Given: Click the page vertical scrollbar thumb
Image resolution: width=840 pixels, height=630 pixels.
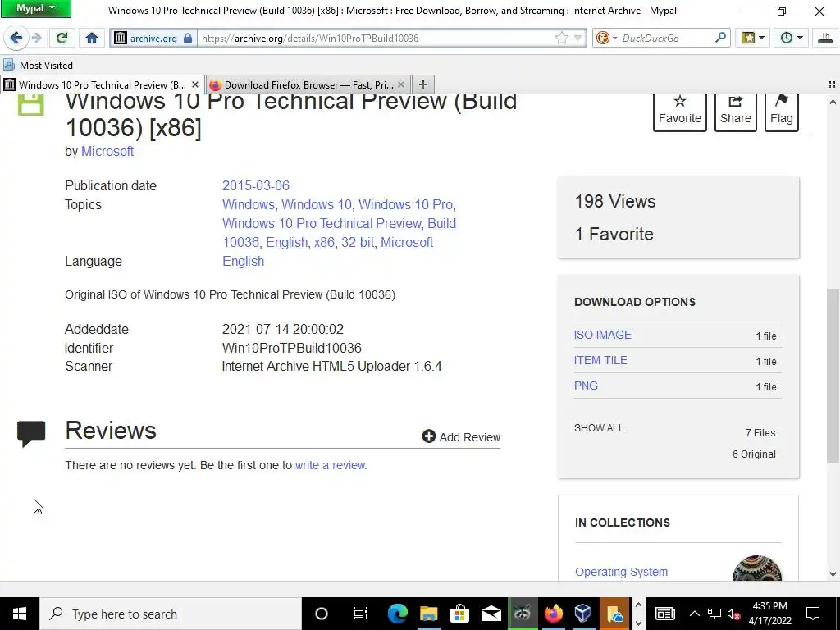Looking at the screenshot, I should click(833, 375).
